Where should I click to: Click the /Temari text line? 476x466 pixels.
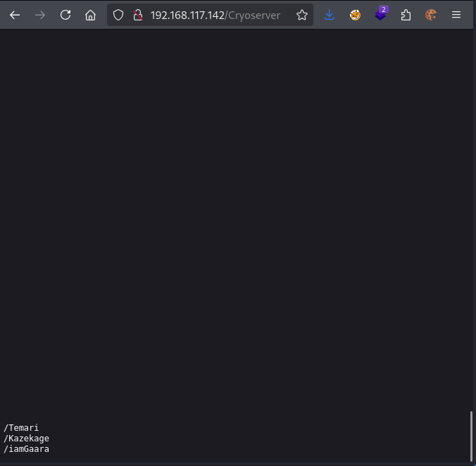tap(21, 428)
